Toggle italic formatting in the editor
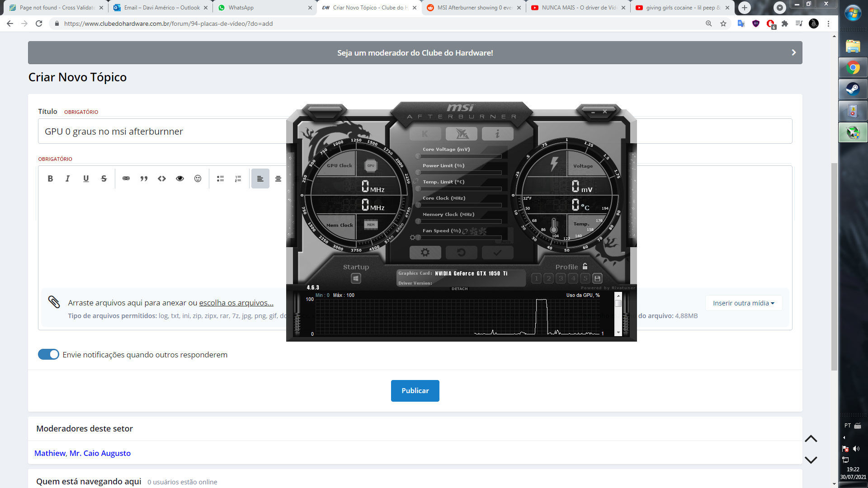The image size is (868, 488). [x=68, y=178]
